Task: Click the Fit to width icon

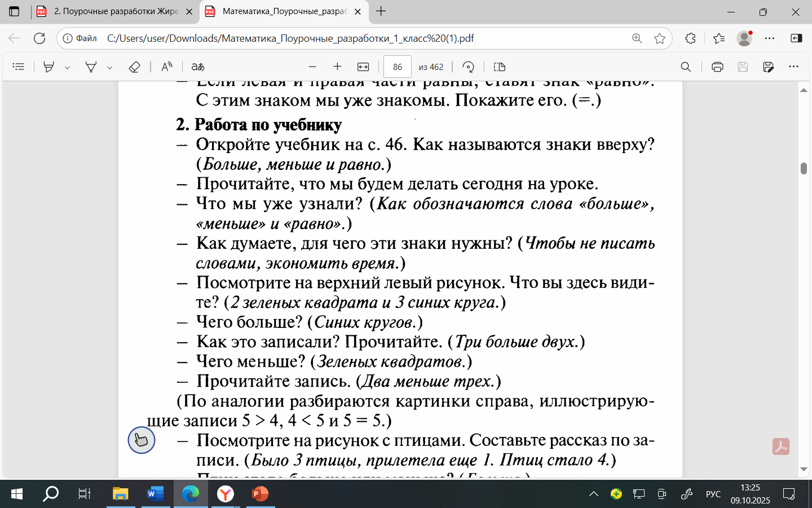Action: tap(363, 67)
